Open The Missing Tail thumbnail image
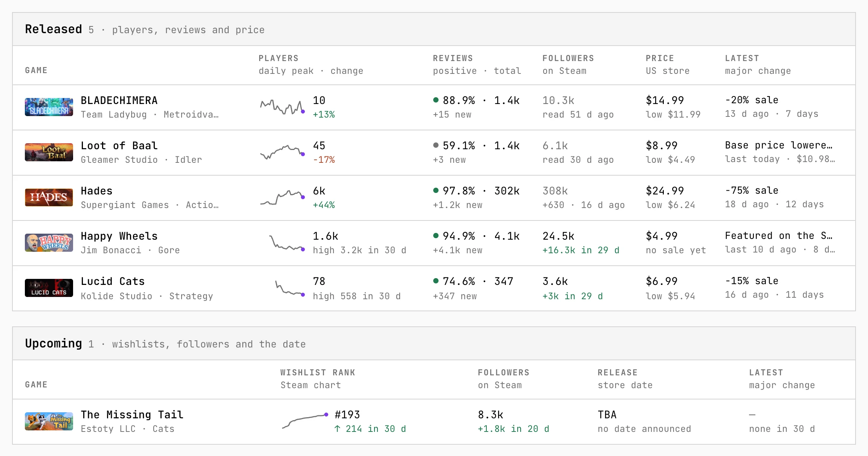The width and height of the screenshot is (868, 456). click(x=49, y=421)
